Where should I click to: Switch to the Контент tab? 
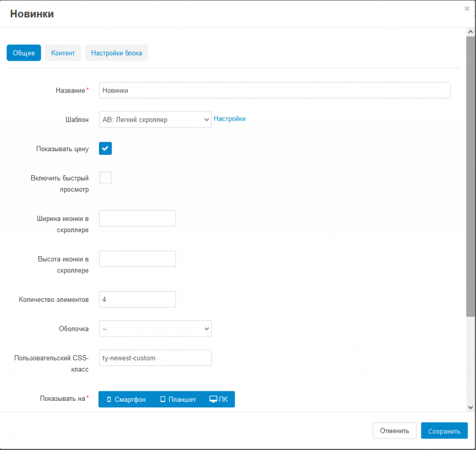pyautogui.click(x=63, y=53)
